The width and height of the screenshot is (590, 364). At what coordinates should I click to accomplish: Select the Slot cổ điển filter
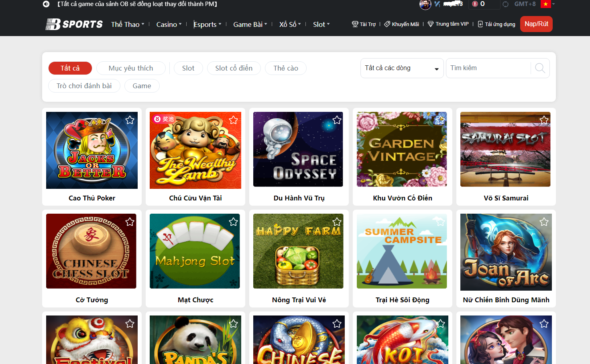[234, 68]
